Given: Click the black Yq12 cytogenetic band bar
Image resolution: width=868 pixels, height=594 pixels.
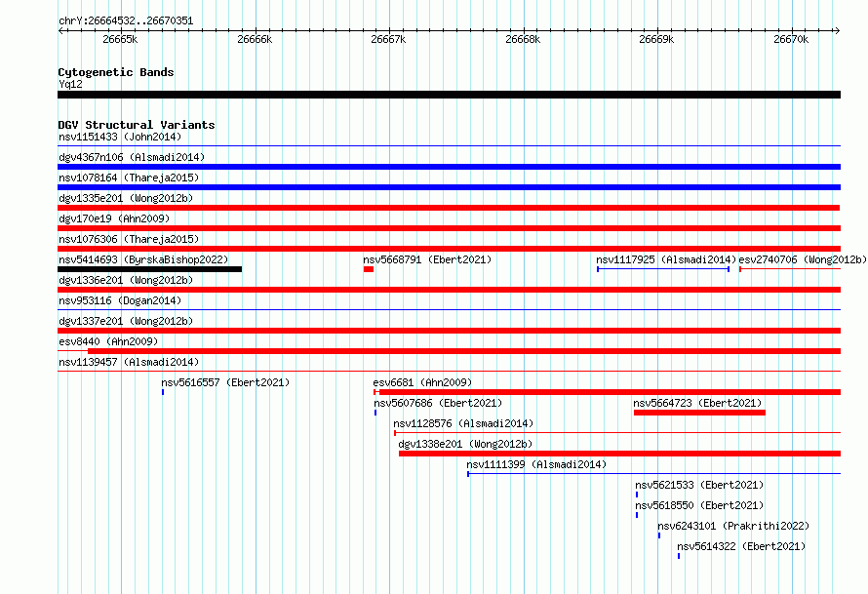Looking at the screenshot, I should [x=449, y=95].
